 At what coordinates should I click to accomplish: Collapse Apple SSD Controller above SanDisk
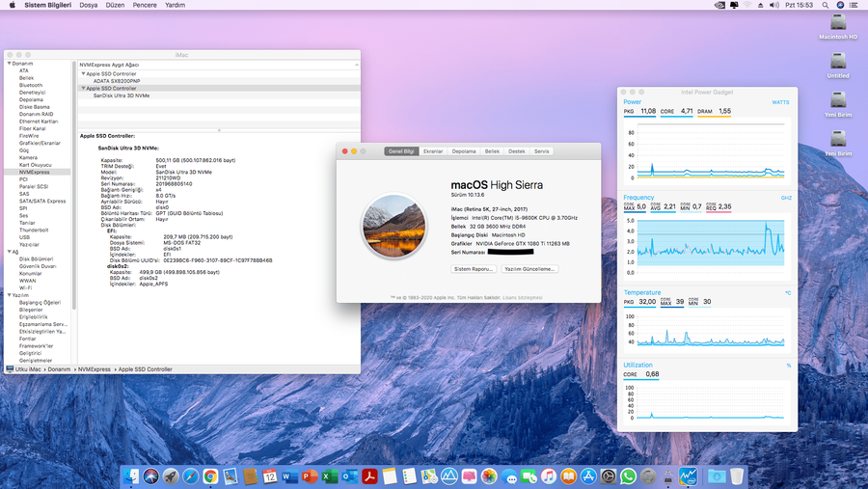tap(84, 88)
